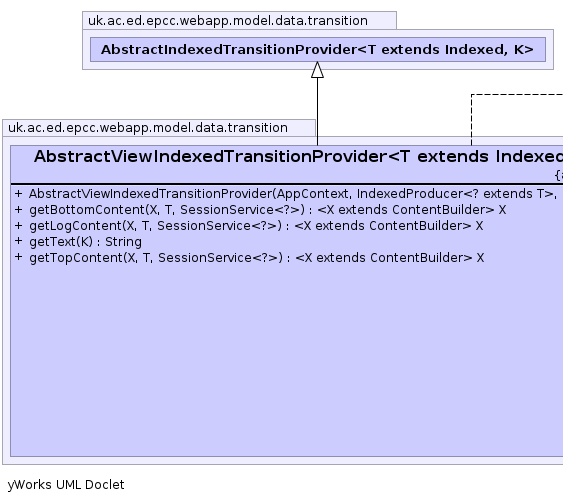Click the plus icon beside getTopContent

19,257
